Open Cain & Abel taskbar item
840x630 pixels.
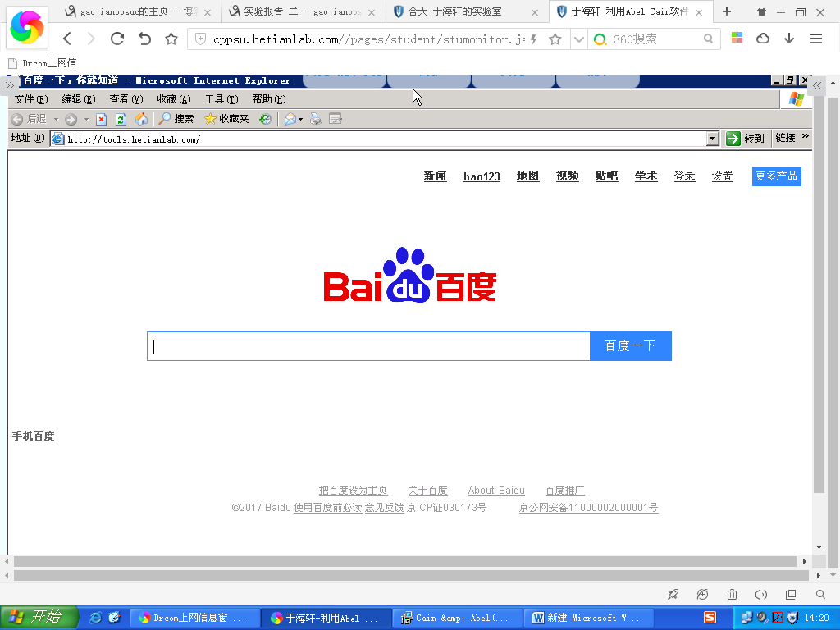click(x=456, y=618)
